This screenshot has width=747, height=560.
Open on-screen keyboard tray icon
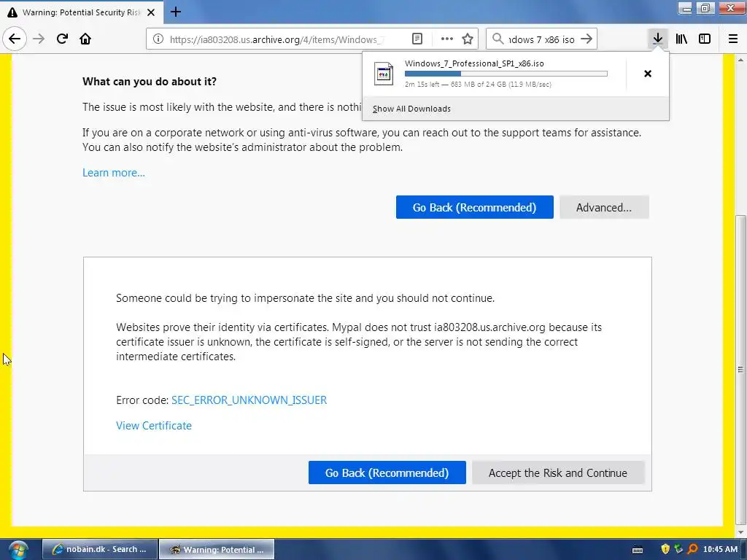click(x=638, y=550)
